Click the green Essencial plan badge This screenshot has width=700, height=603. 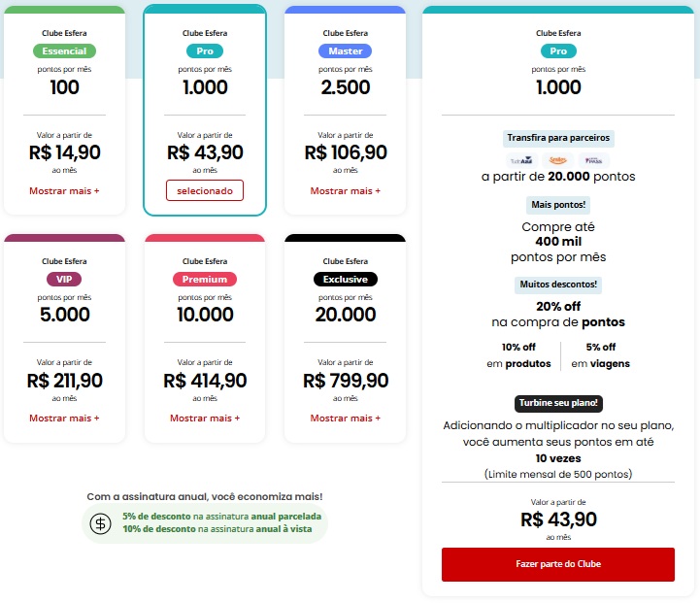click(66, 50)
